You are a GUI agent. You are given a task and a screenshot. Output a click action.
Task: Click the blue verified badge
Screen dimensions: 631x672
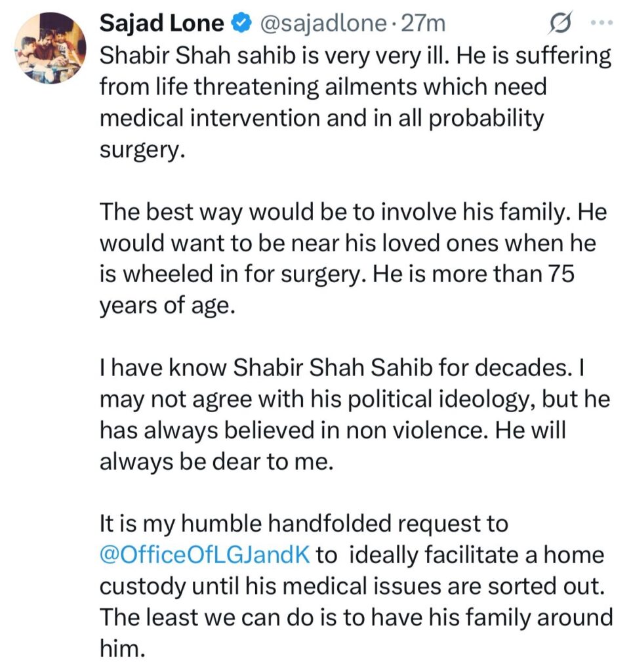(243, 24)
